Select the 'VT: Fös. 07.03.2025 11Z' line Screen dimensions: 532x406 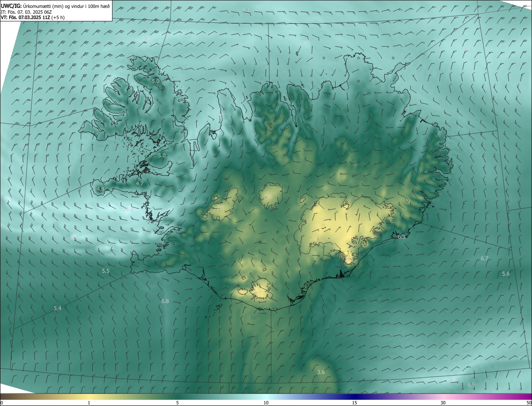click(32, 18)
